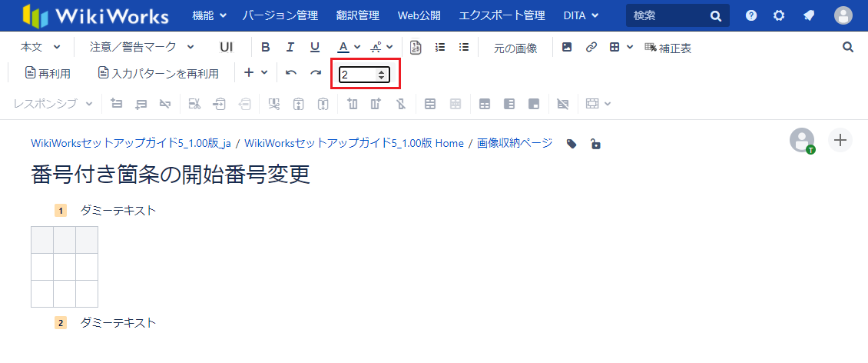Open the table insert dropdown
Screen dimensions: 868x363
621,48
